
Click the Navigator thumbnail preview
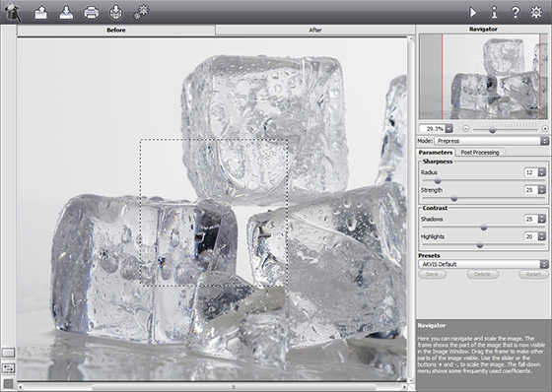point(483,77)
